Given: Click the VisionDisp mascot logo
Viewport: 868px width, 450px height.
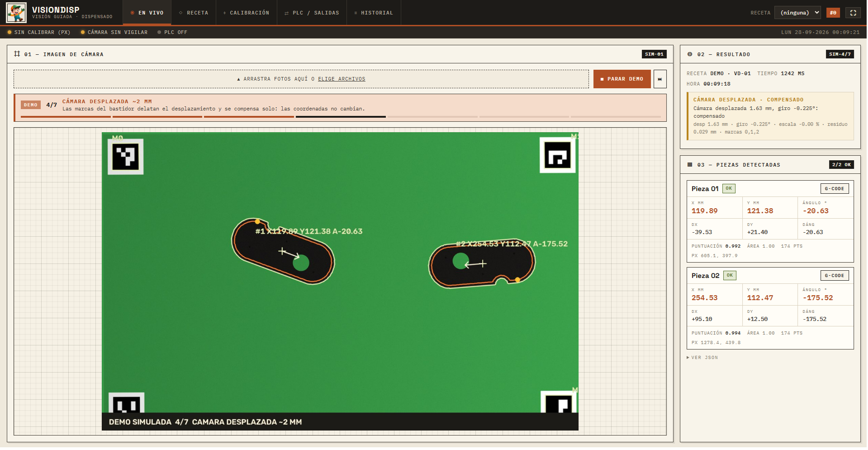Looking at the screenshot, I should (x=16, y=13).
